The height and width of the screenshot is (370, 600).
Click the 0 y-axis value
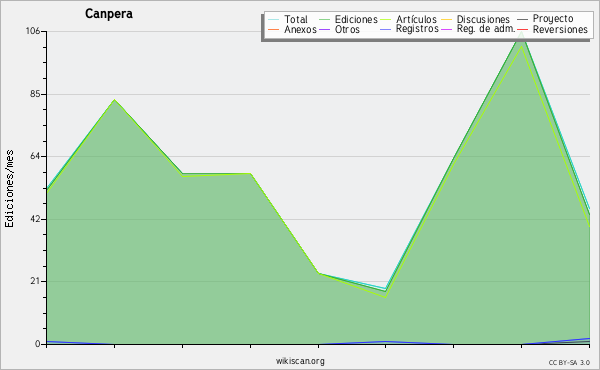click(x=38, y=344)
